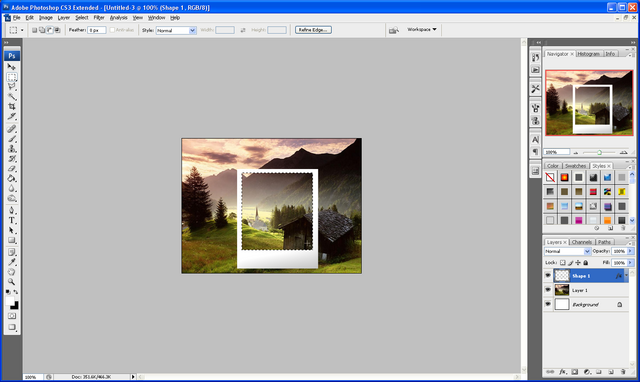Image resolution: width=640 pixels, height=382 pixels.
Task: Select the Slice tool
Action: click(x=11, y=116)
